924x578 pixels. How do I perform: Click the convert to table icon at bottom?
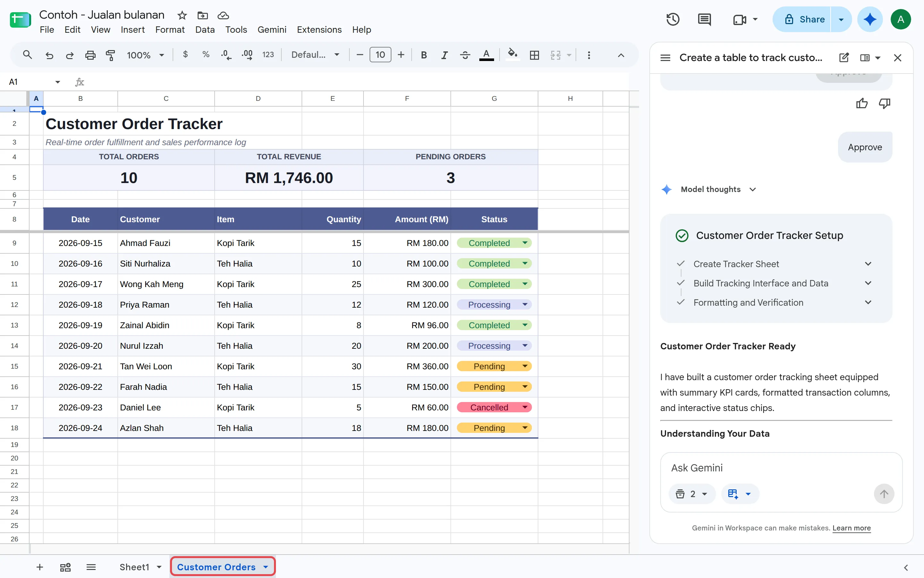coord(65,567)
